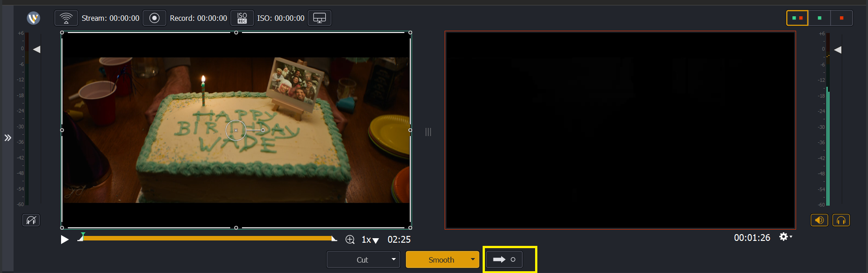The image size is (868, 273).
Task: Click the out-point marker at scrub bar end
Action: (334, 239)
